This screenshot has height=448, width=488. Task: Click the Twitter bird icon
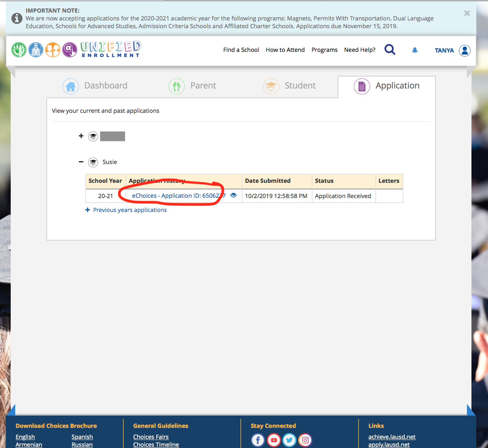point(289,440)
